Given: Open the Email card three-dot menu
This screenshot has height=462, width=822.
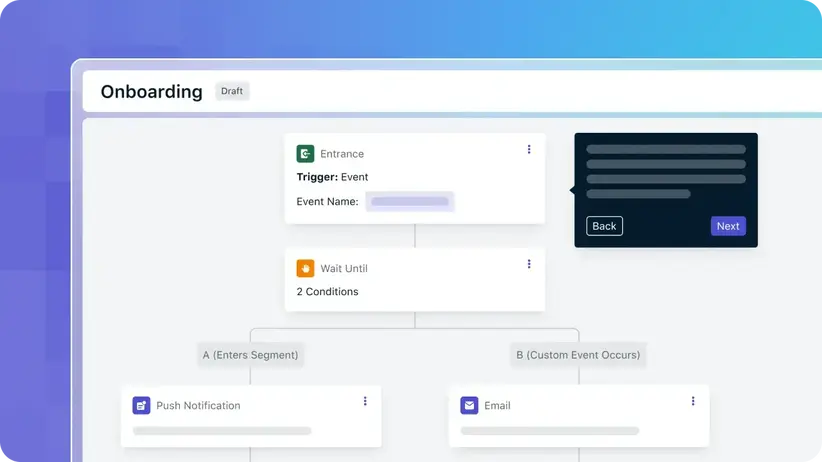Looking at the screenshot, I should (x=693, y=401).
